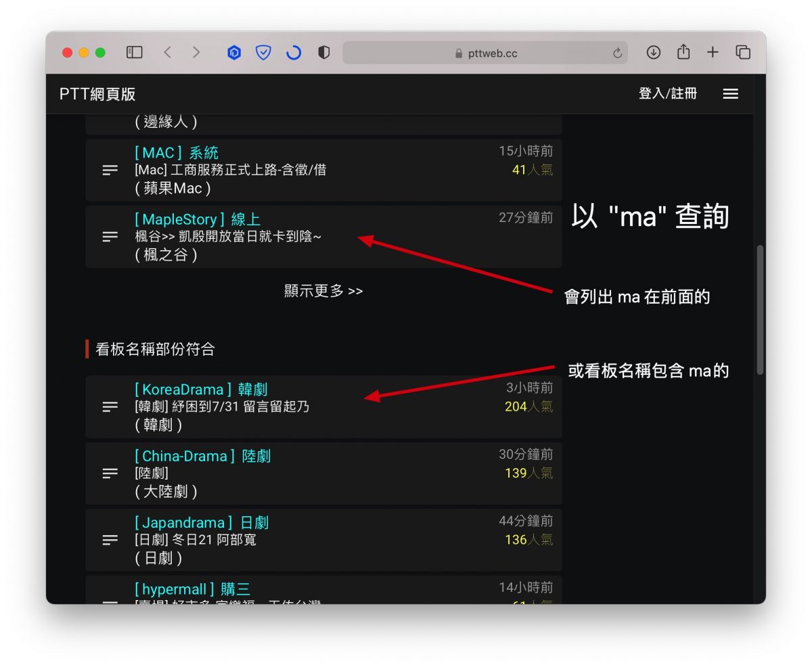Image resolution: width=812 pixels, height=665 pixels.
Task: Click the blue circular loading extension icon
Action: (x=294, y=52)
